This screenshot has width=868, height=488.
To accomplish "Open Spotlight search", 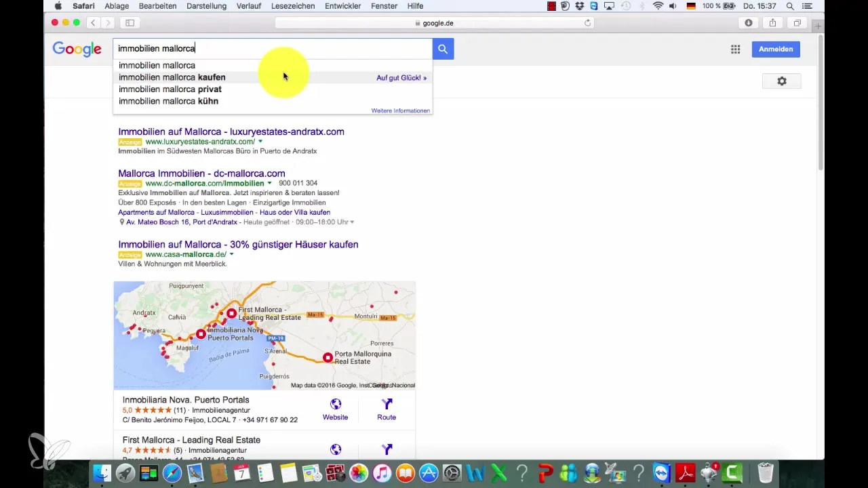I will pyautogui.click(x=790, y=5).
